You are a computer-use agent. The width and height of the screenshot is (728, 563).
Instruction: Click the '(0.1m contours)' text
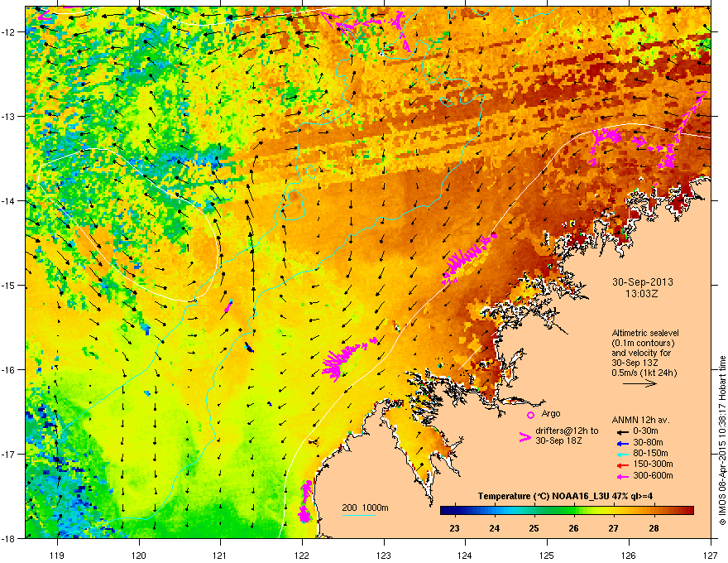pos(643,343)
